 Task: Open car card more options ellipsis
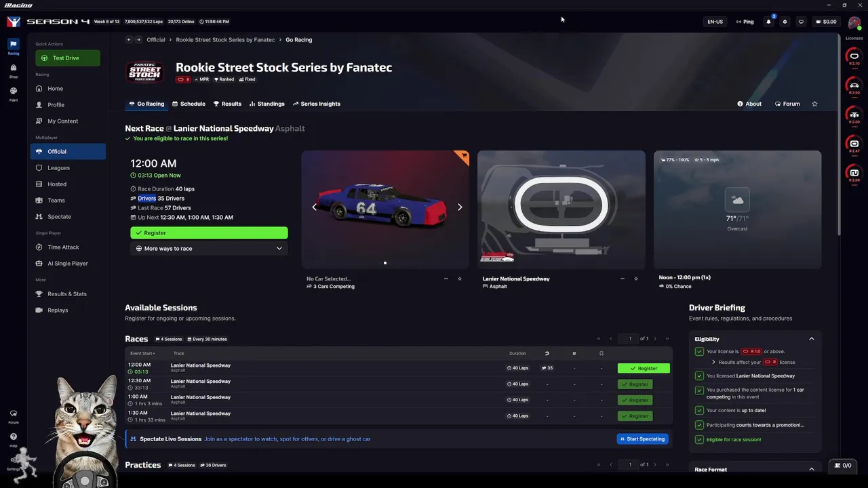coord(446,279)
